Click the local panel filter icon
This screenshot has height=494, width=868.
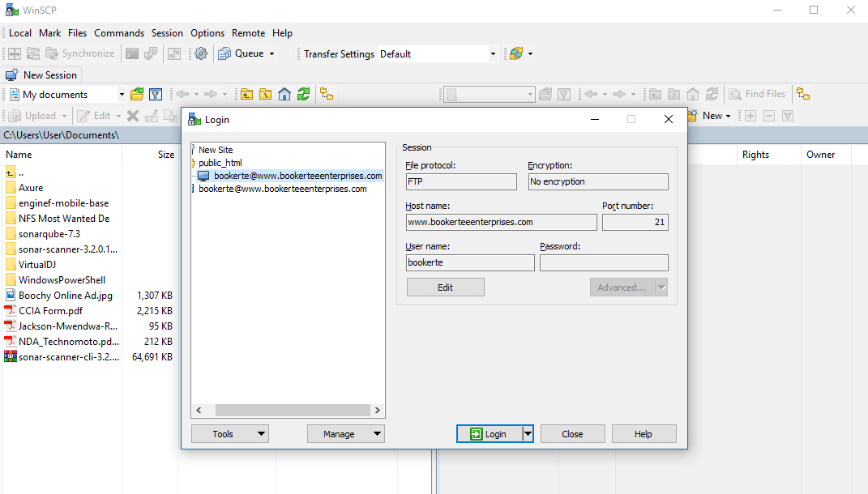156,95
